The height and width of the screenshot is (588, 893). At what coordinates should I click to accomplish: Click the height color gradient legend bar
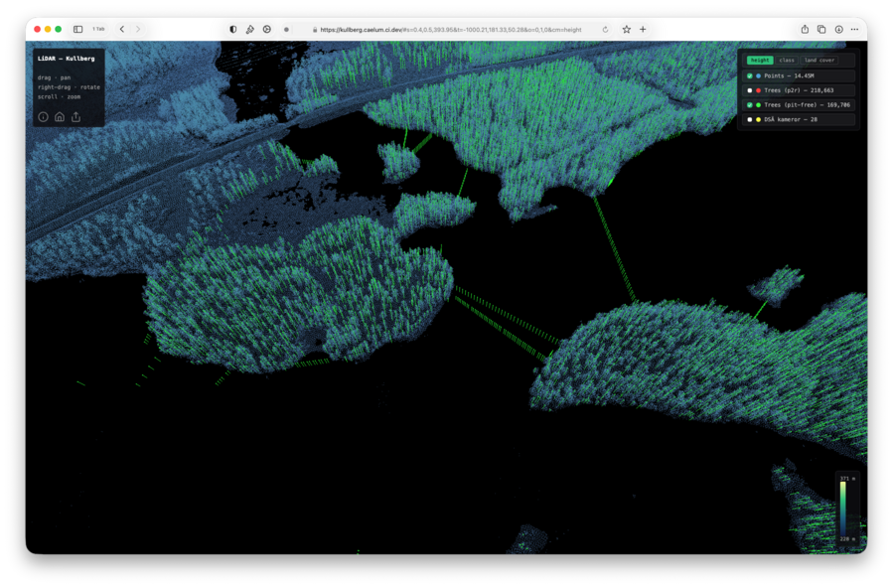click(843, 510)
